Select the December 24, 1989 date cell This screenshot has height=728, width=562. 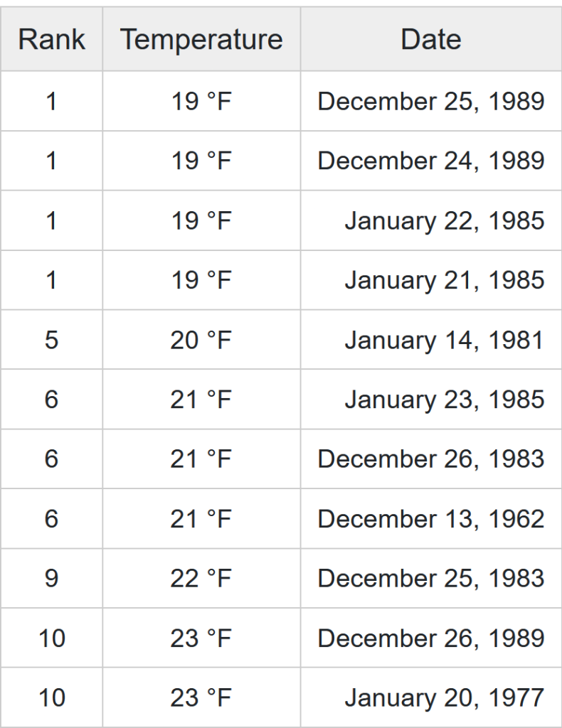click(x=431, y=161)
